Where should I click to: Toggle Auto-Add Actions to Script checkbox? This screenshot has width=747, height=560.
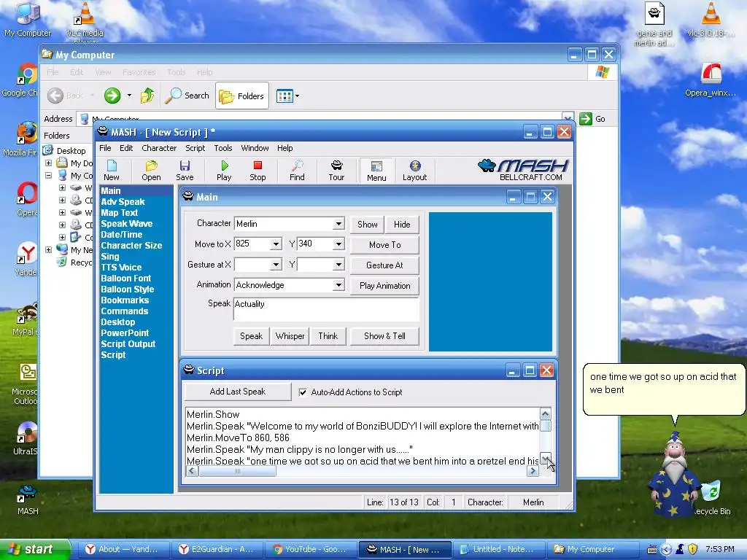pyautogui.click(x=303, y=392)
